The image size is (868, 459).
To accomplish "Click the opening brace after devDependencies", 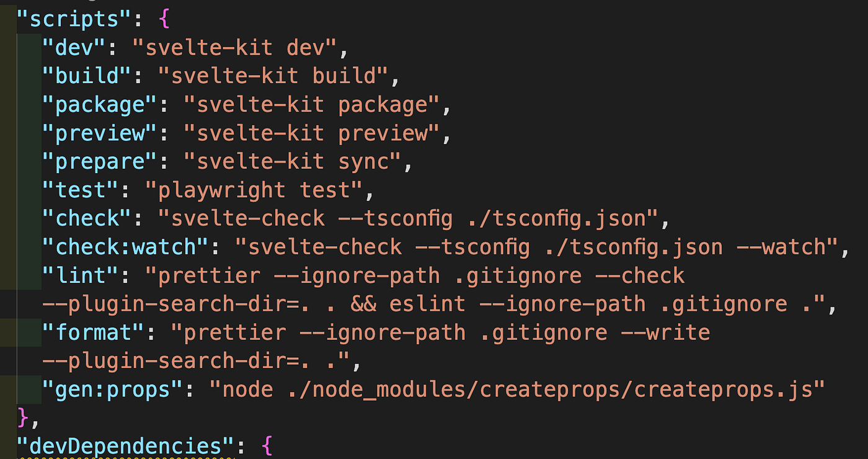I will coord(267,446).
